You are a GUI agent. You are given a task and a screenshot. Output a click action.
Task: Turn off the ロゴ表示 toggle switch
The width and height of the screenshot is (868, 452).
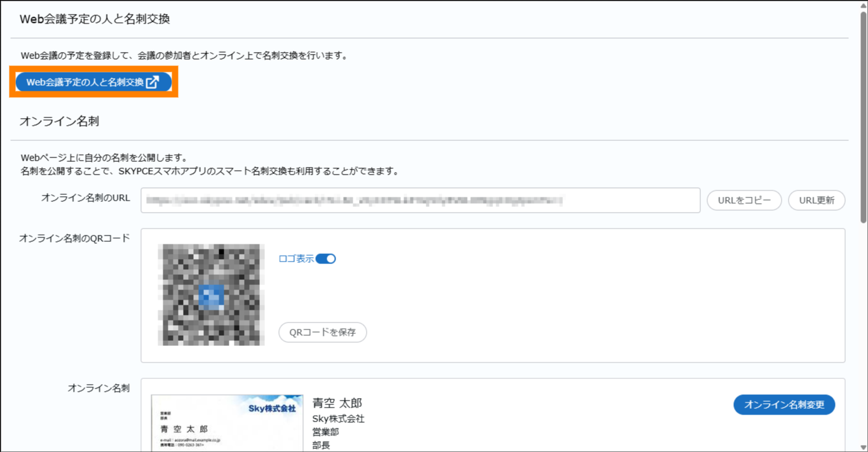click(325, 259)
